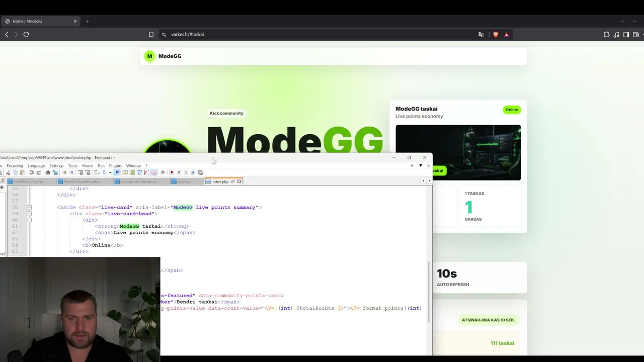644x362 pixels.
Task: Open the Settings menu in Notepad++
Action: tap(56, 166)
